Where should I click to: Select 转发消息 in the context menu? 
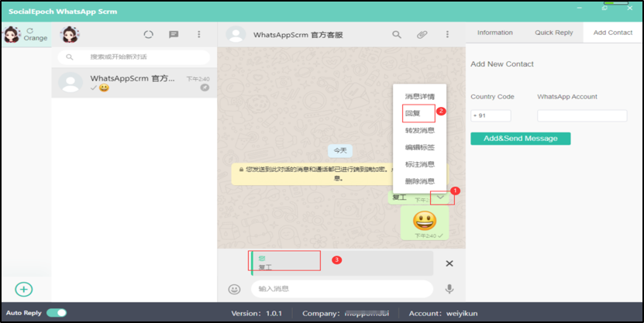point(419,130)
